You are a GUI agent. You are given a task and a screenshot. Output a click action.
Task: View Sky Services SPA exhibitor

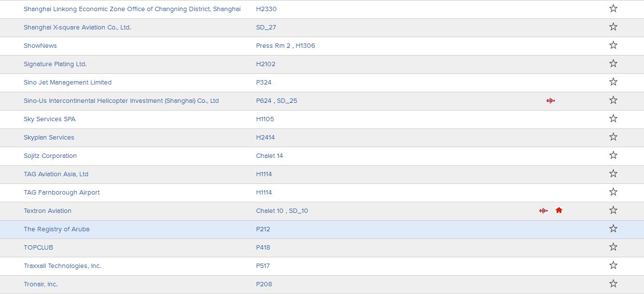[50, 119]
